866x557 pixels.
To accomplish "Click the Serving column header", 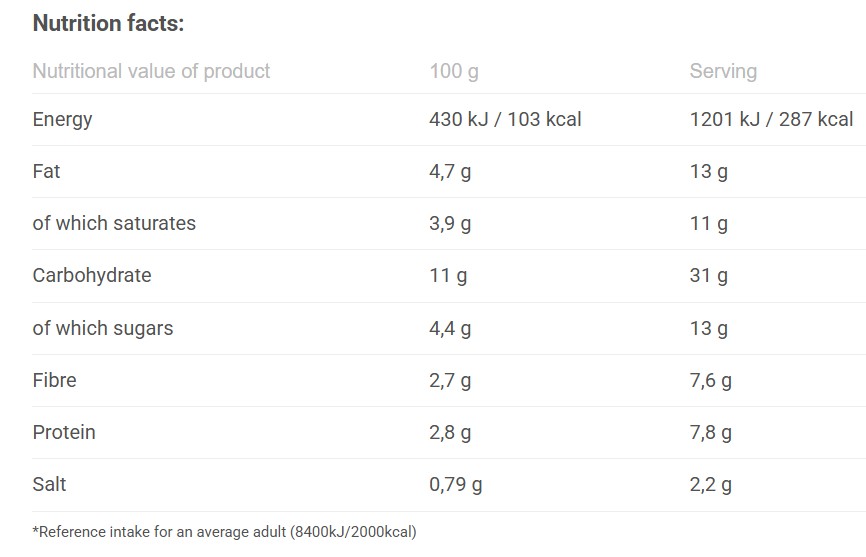I will (723, 71).
